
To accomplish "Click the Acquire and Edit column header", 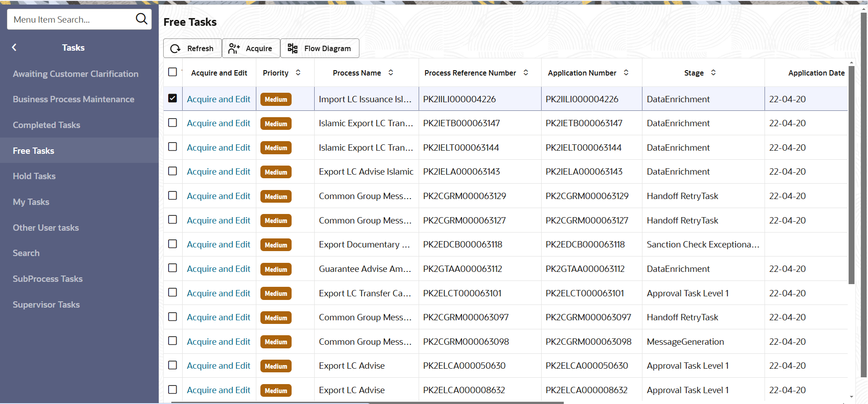I will click(219, 73).
